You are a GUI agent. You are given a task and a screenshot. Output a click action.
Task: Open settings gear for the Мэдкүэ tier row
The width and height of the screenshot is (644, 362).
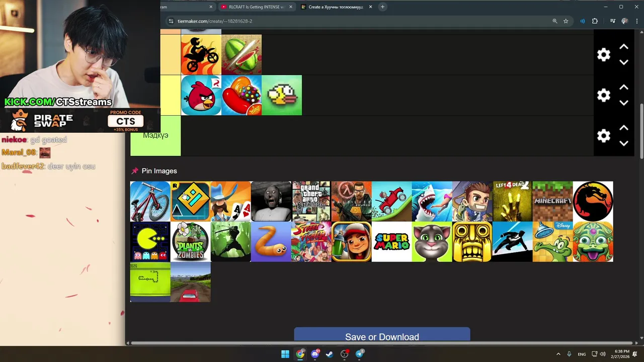point(603,136)
